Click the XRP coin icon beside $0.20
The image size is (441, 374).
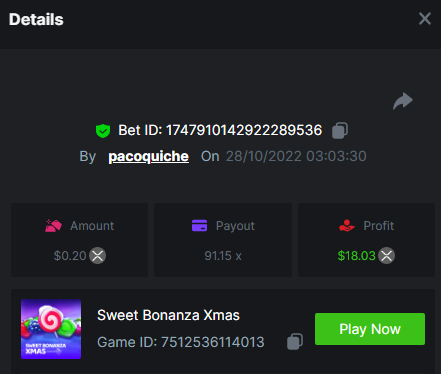click(x=98, y=256)
